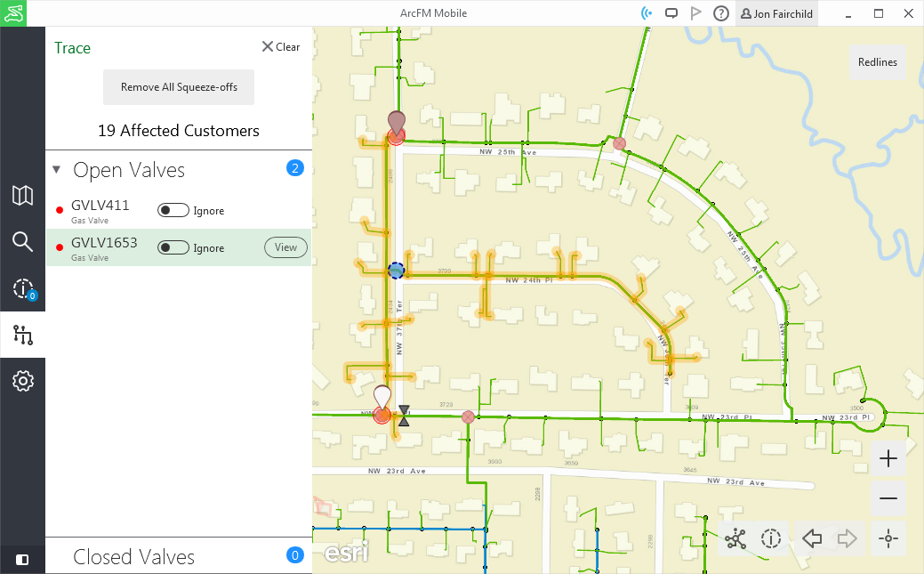
Task: Open the Identify results sidebar icon
Action: 24,288
